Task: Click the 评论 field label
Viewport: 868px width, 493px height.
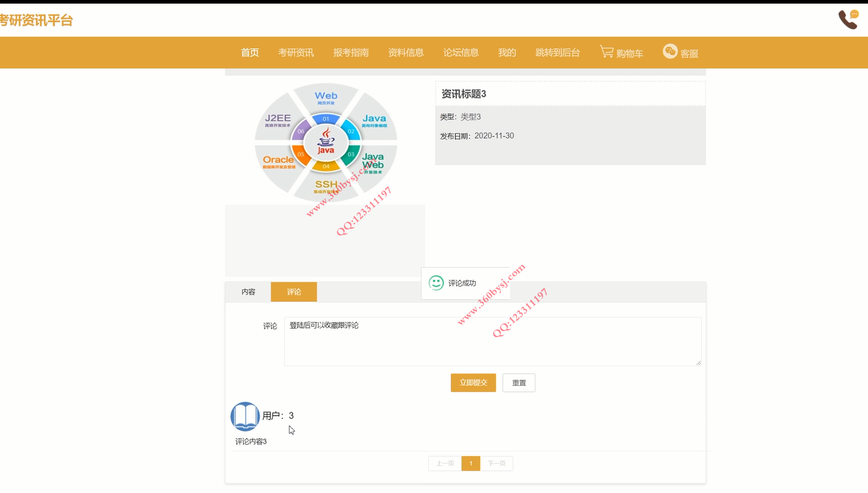Action: coord(270,326)
